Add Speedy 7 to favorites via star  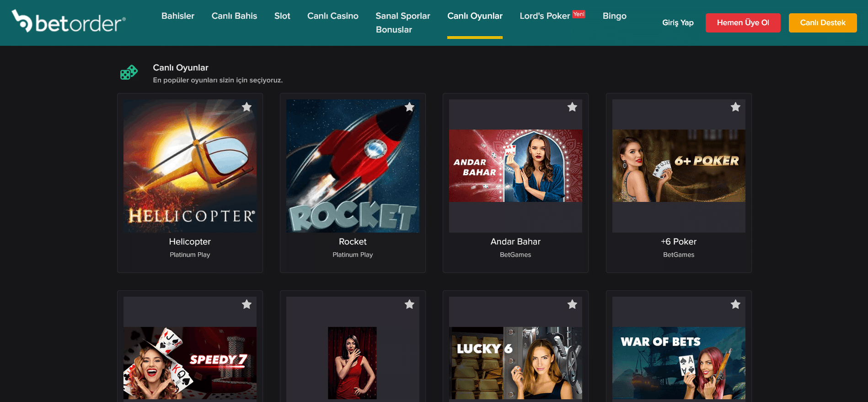click(246, 304)
